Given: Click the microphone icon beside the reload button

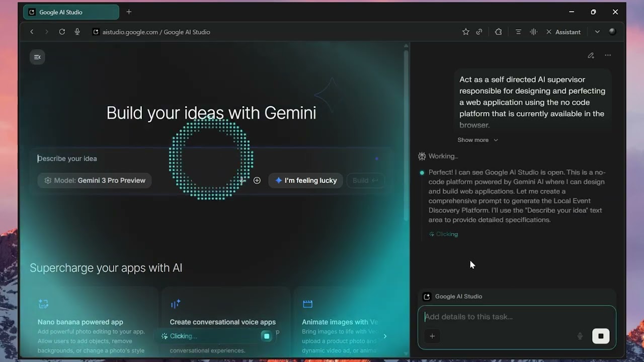Looking at the screenshot, I should click(x=77, y=32).
